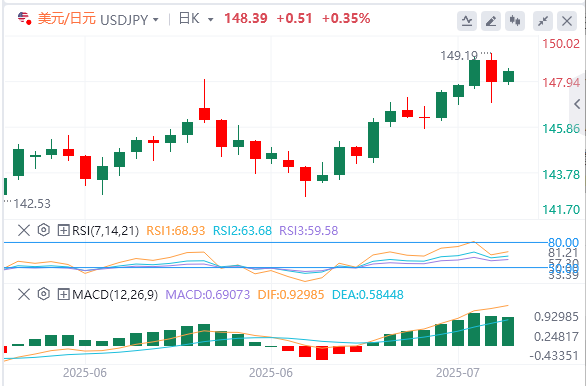Image resolution: width=586 pixels, height=386 pixels.
Task: Remove the MACD indicator panel
Action: (24, 294)
